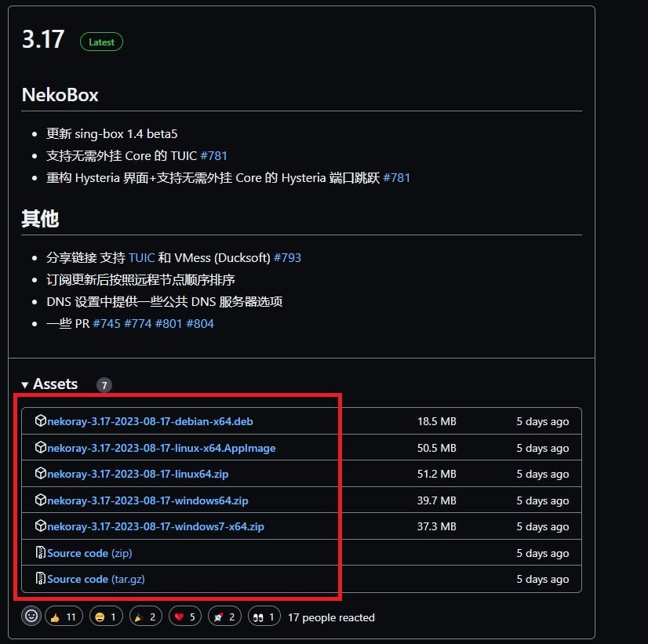Click the '订阅更新后按照远程节点顺序排序' line
The width and height of the screenshot is (648, 644).
tap(140, 280)
